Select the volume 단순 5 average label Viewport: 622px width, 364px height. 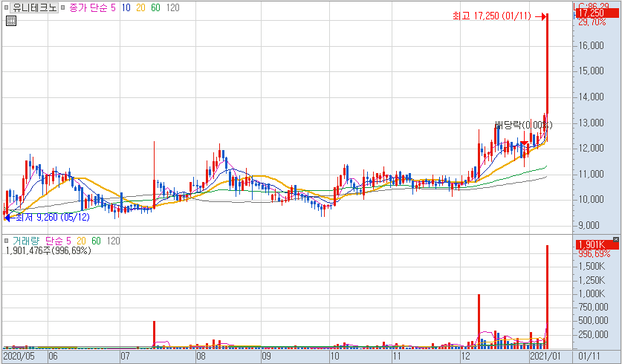click(58, 241)
